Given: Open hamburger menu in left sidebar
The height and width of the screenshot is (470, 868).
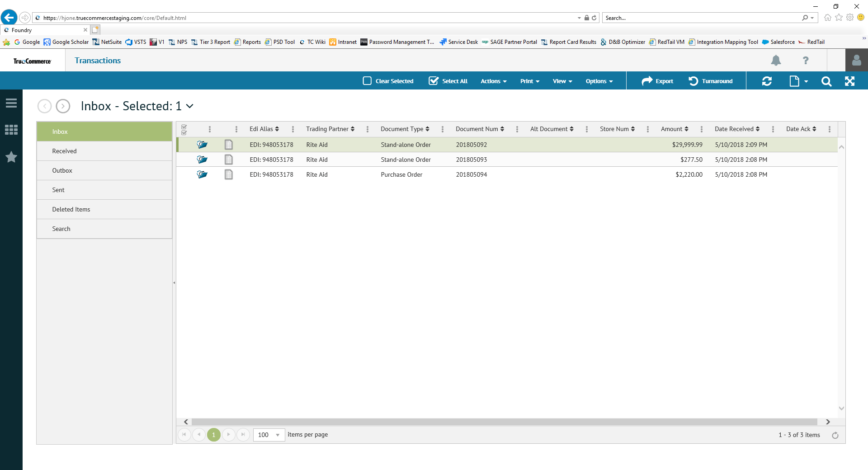Looking at the screenshot, I should pos(11,103).
